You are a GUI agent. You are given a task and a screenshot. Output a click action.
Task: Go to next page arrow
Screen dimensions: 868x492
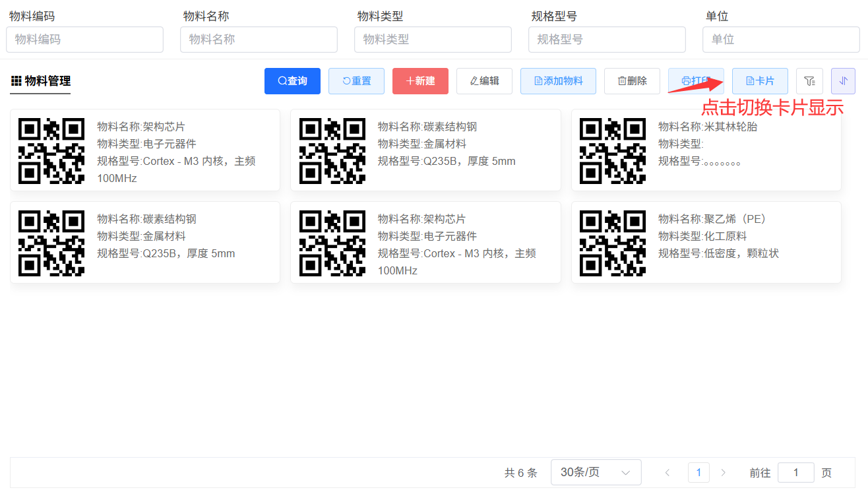coord(724,472)
